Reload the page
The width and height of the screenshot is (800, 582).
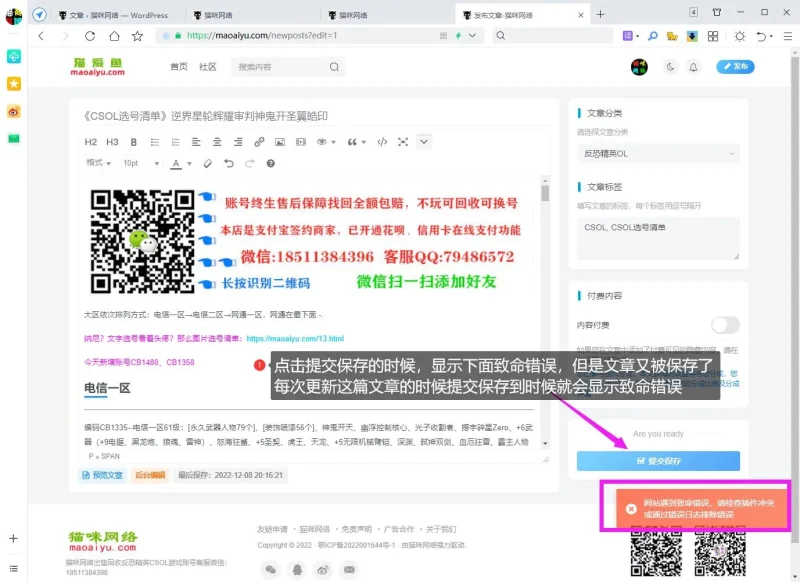[90, 36]
